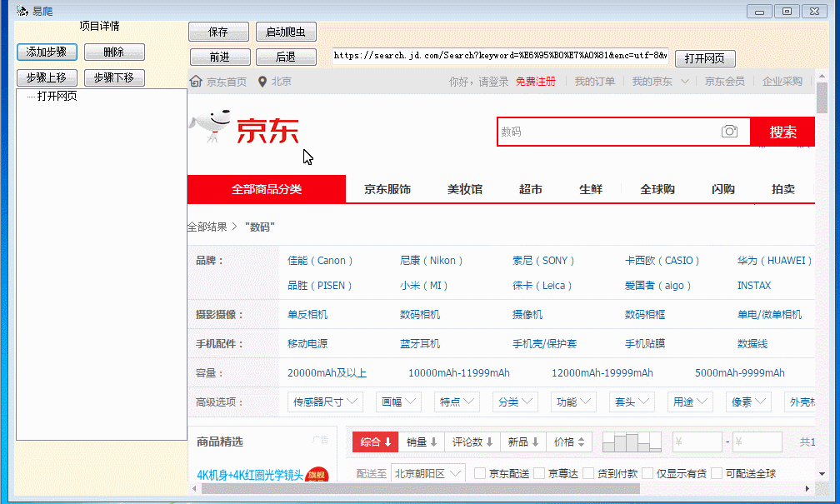This screenshot has height=504, width=840.
Task: Open the 京东会员 link
Action: [x=724, y=82]
